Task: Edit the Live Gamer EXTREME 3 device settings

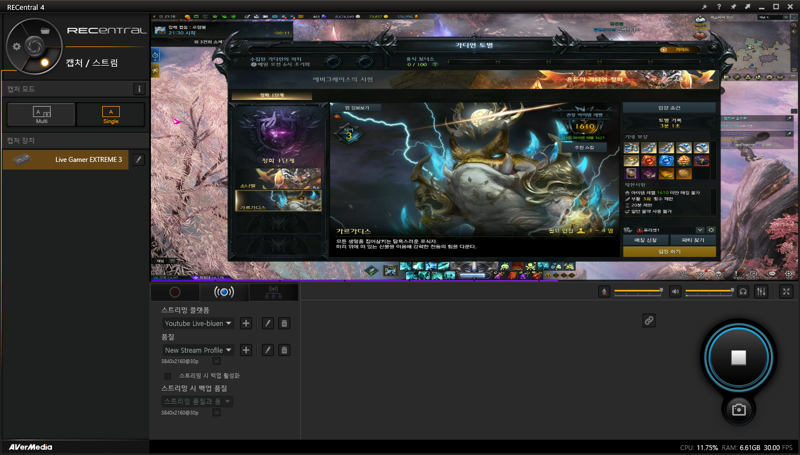Action: [138, 160]
